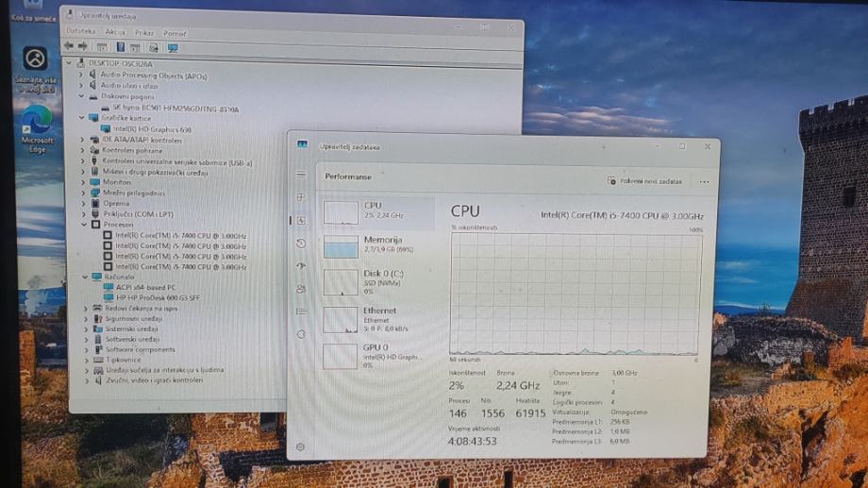Image resolution: width=868 pixels, height=488 pixels.
Task: Open the Task Manager hamburger navigation menu
Action: 301,174
